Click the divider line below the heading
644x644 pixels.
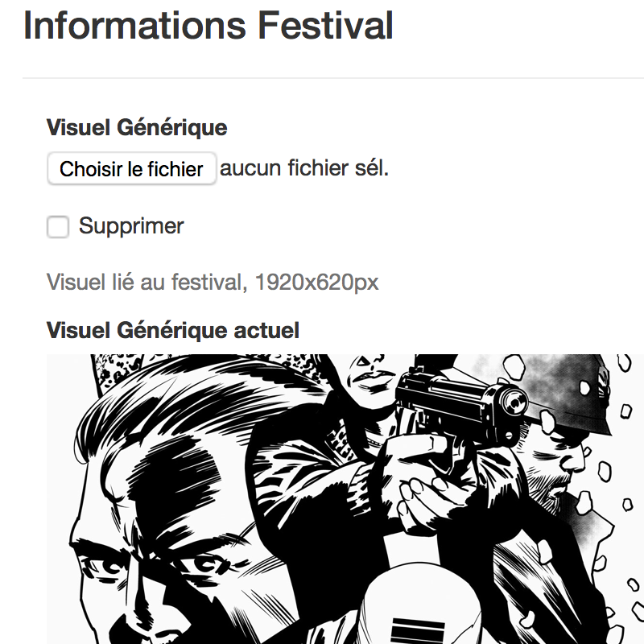(x=333, y=77)
